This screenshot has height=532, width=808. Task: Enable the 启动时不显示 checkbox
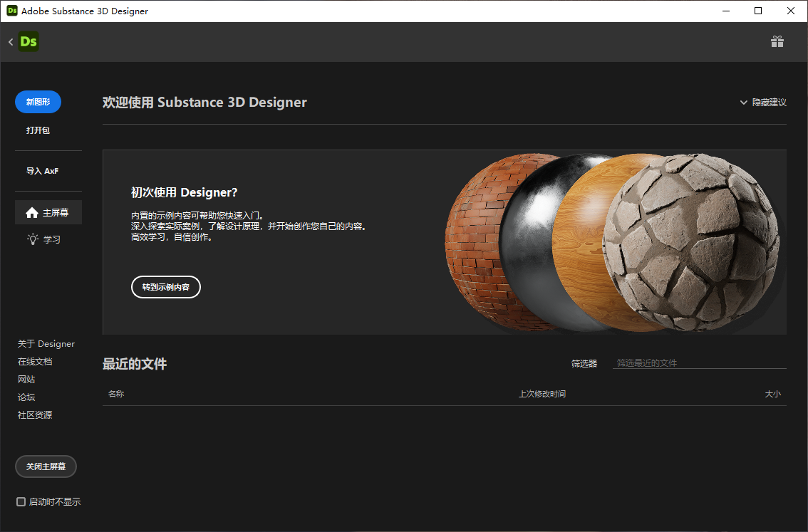21,501
